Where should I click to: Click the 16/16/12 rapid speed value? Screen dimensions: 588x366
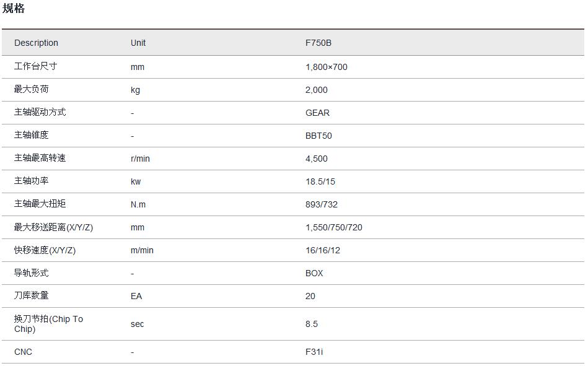[x=322, y=250]
